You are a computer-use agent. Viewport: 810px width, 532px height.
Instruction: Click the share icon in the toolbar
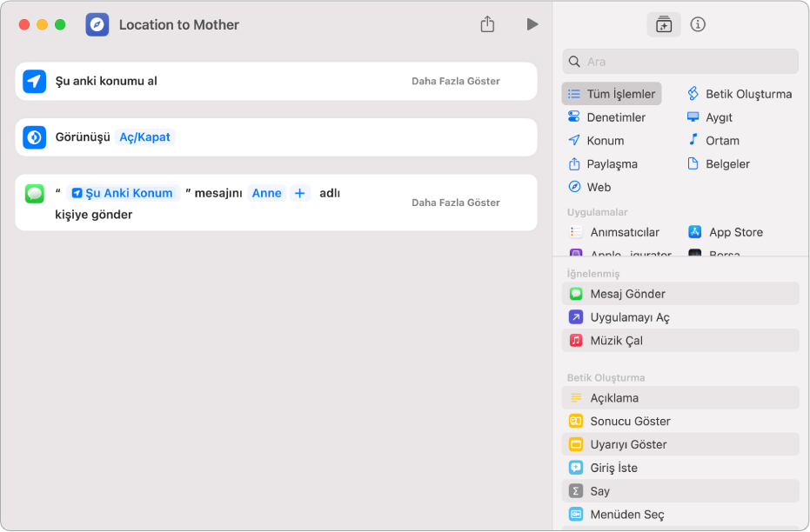pyautogui.click(x=487, y=24)
